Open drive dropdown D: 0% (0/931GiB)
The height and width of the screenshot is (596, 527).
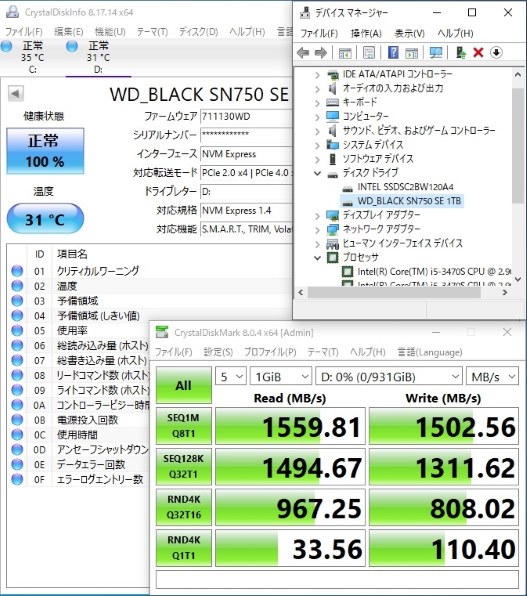[389, 377]
